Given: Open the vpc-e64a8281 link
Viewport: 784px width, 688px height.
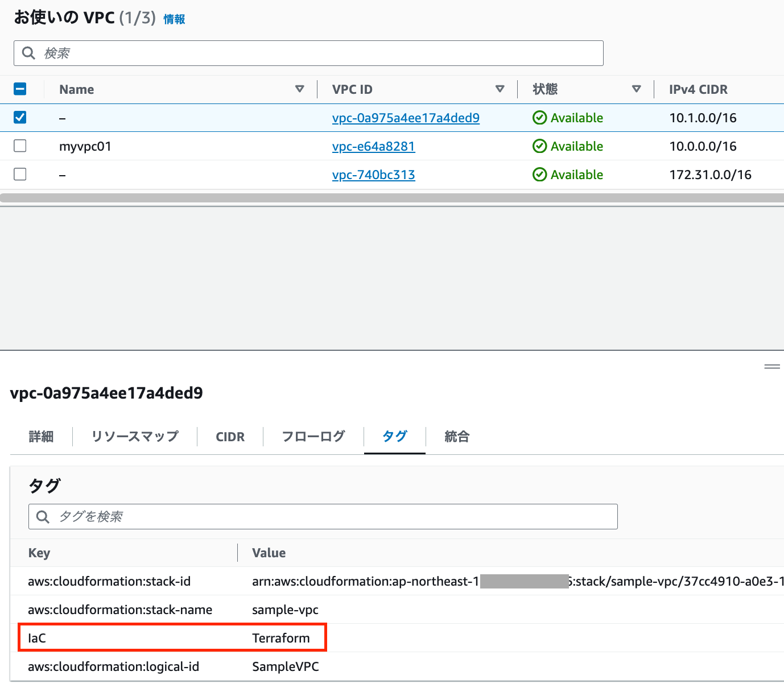Looking at the screenshot, I should click(373, 146).
